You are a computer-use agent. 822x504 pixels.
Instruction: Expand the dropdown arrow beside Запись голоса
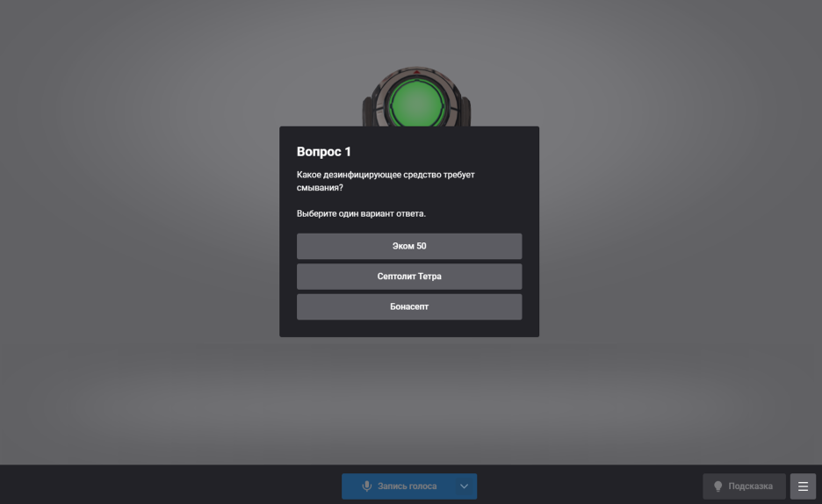click(x=465, y=486)
